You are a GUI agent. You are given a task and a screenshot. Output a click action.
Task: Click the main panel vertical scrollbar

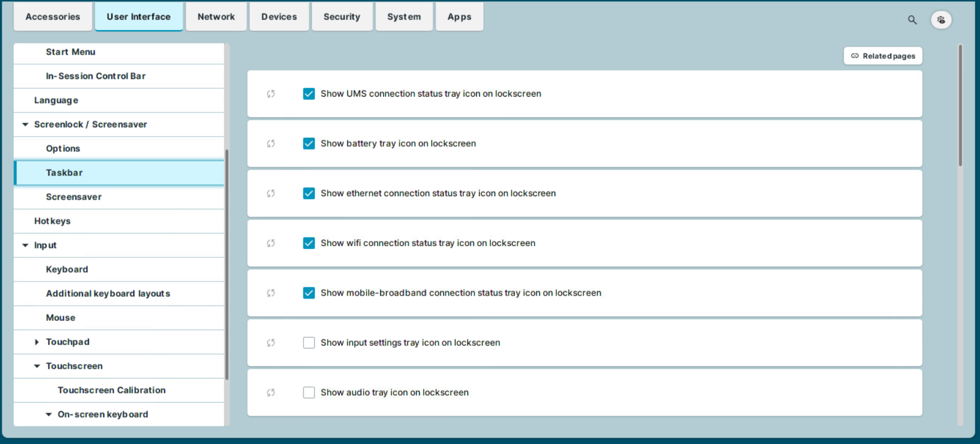coord(960,106)
